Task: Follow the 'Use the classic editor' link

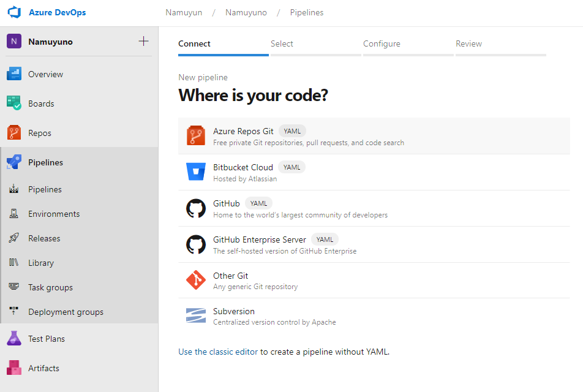Action: pos(218,352)
